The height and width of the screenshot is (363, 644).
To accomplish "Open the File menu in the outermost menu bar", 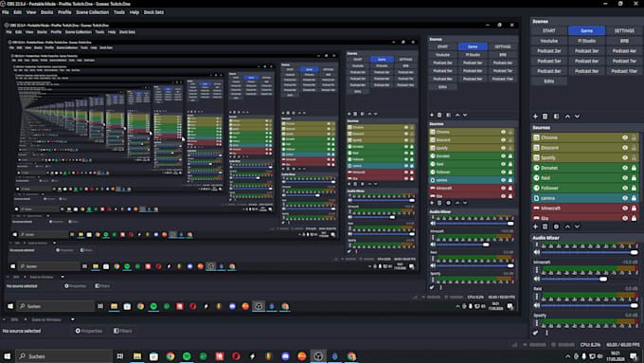I will (x=6, y=12).
